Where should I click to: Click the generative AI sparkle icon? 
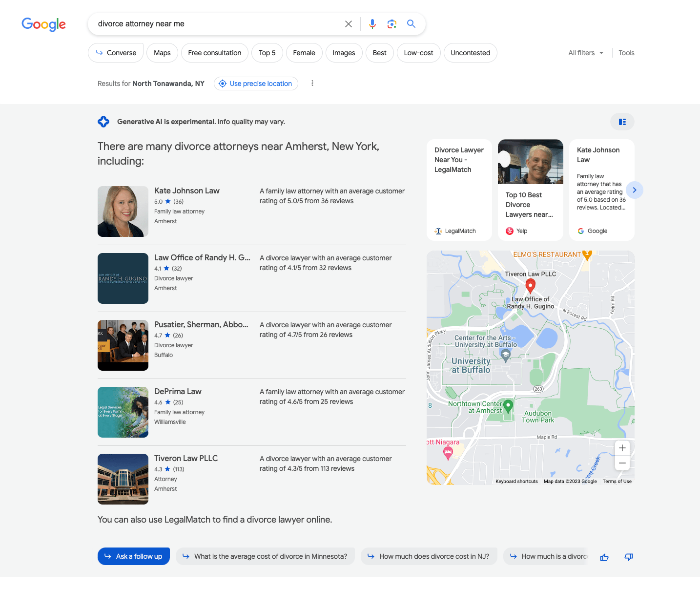coord(103,122)
